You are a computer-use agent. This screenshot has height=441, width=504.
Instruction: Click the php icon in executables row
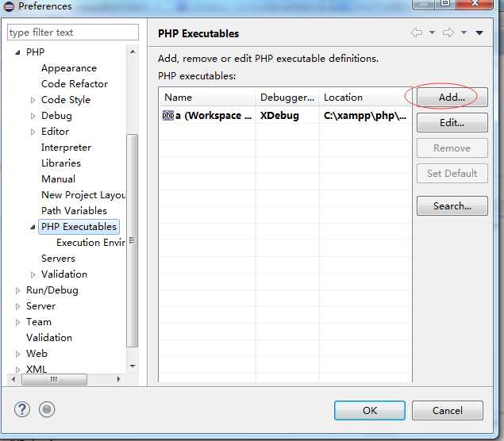[168, 115]
